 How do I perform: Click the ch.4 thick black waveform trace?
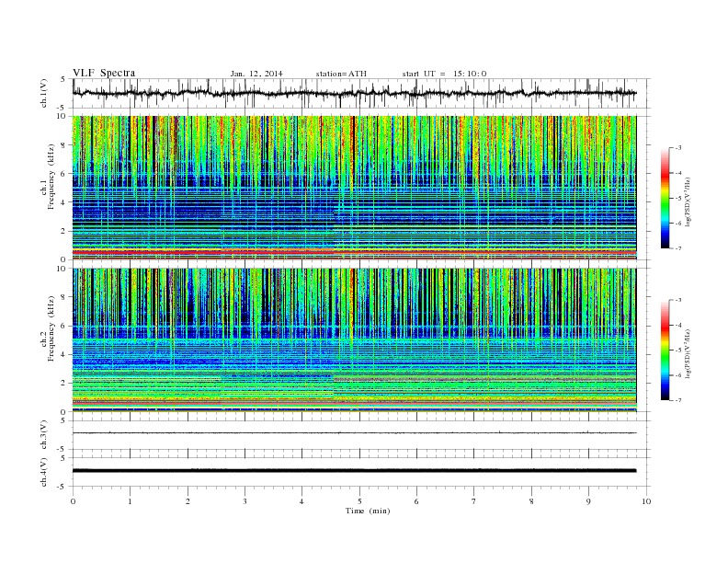pyautogui.click(x=354, y=471)
